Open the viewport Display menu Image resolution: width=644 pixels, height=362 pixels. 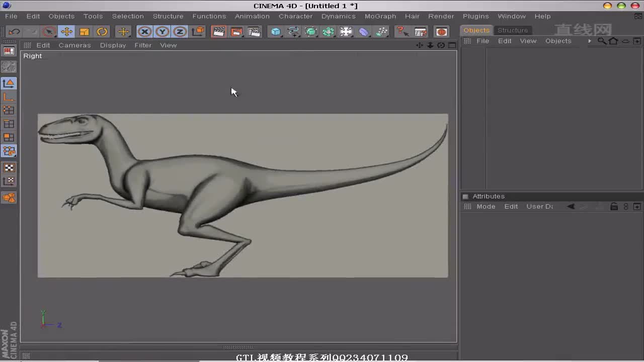[113, 45]
